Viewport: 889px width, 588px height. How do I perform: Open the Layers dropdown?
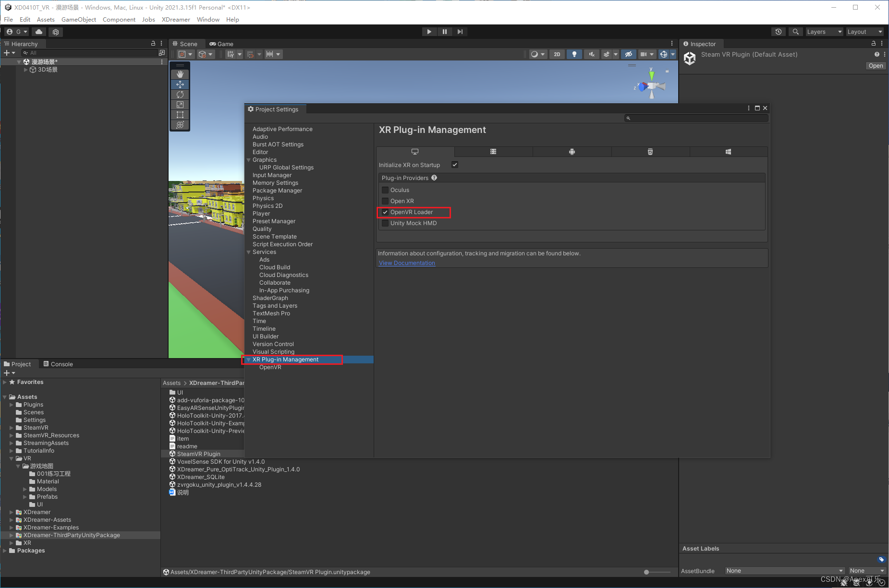point(824,32)
